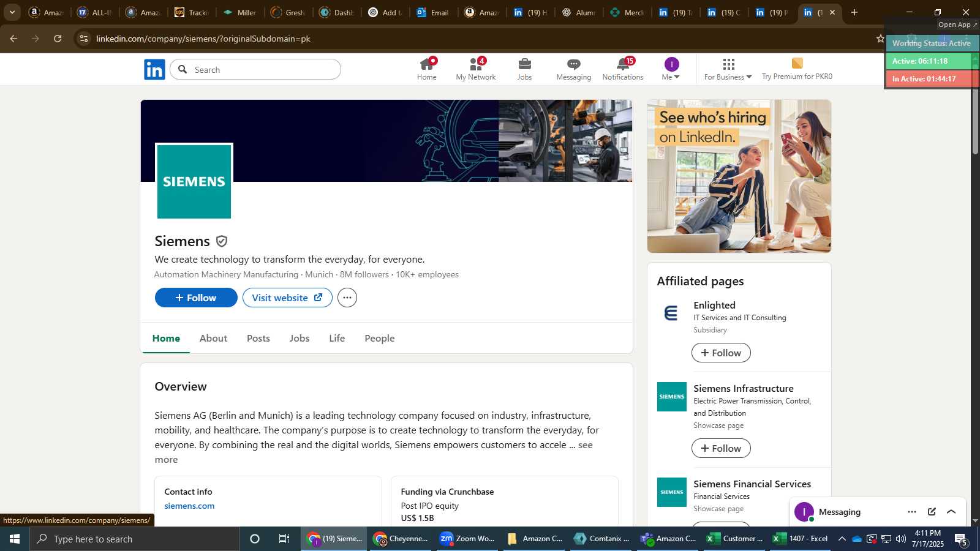Follow Enlighted affiliated page
This screenshot has width=980, height=551.
[721, 353]
